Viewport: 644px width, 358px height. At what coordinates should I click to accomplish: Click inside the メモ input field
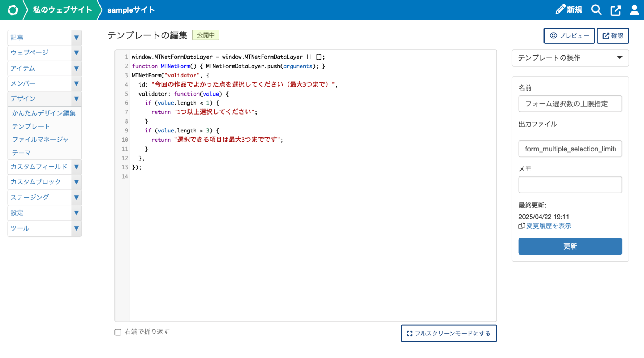click(x=570, y=184)
